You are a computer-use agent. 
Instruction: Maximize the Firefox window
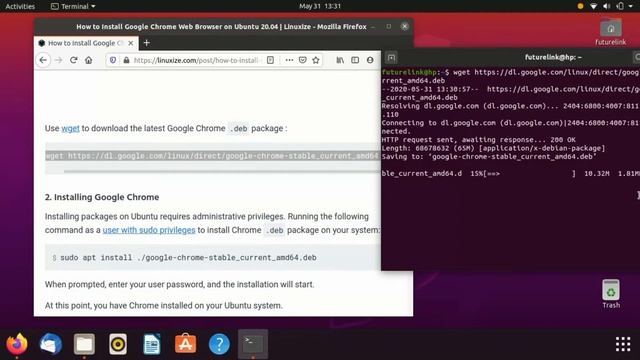[x=389, y=27]
